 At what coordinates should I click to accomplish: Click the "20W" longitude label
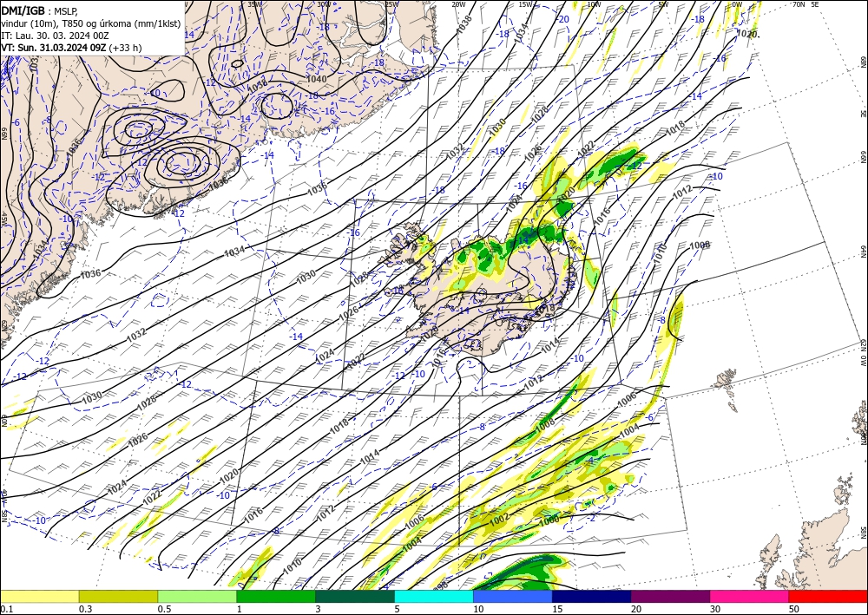(458, 3)
